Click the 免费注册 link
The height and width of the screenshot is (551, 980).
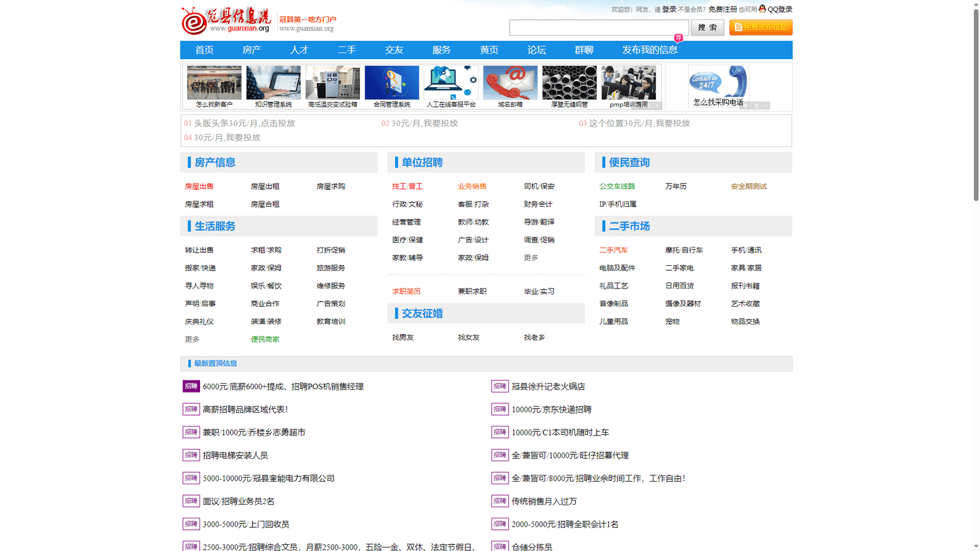click(x=723, y=10)
